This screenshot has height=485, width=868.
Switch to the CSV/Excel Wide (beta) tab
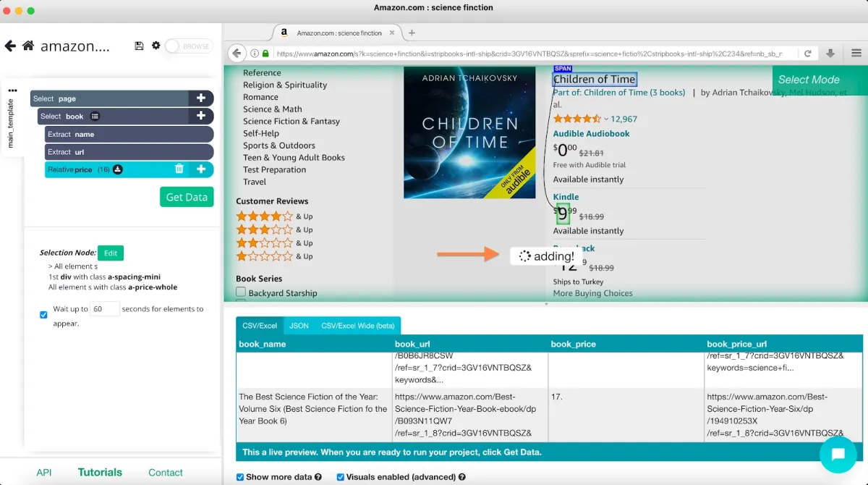[x=358, y=326]
